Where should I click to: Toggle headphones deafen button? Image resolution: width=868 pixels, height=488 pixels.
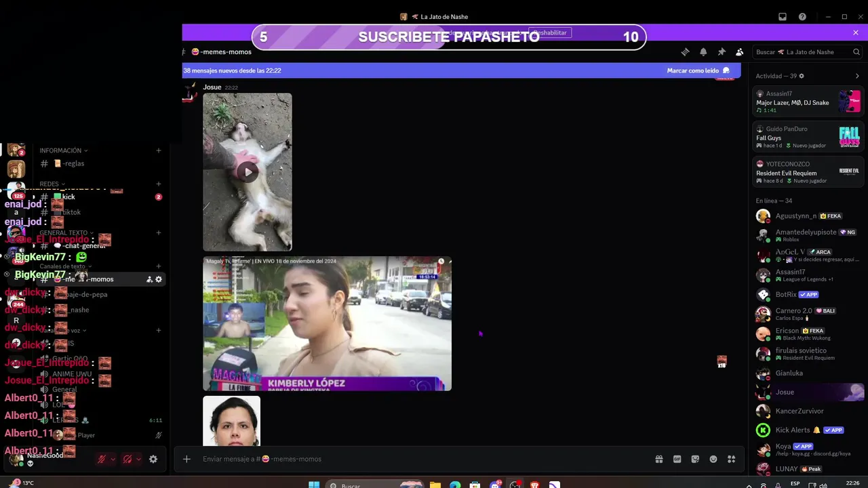[127, 459]
